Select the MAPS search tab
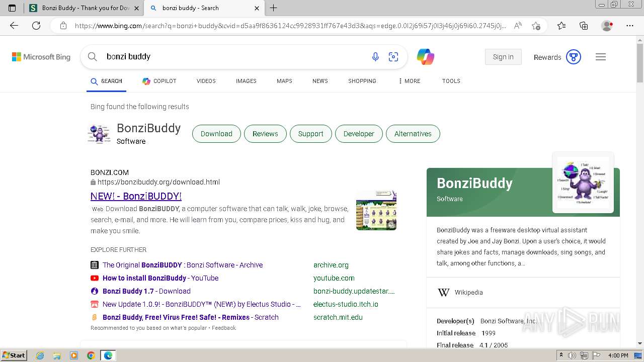644x362 pixels. pos(284,81)
